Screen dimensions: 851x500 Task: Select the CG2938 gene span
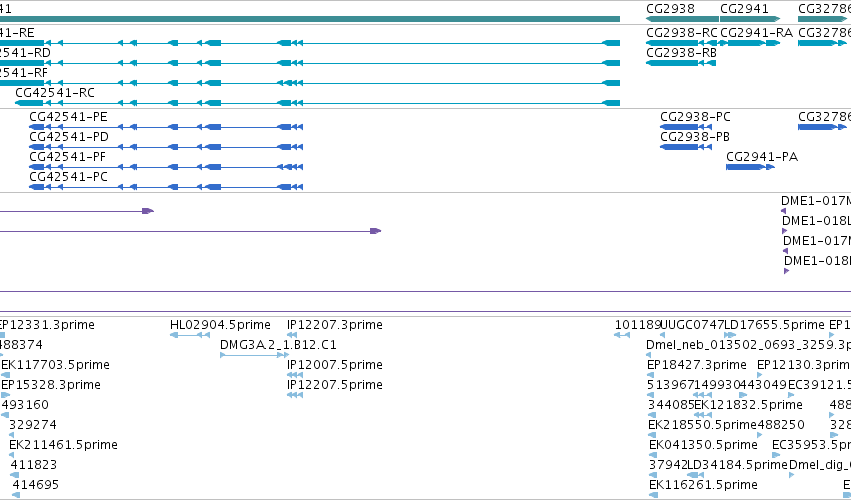click(682, 19)
